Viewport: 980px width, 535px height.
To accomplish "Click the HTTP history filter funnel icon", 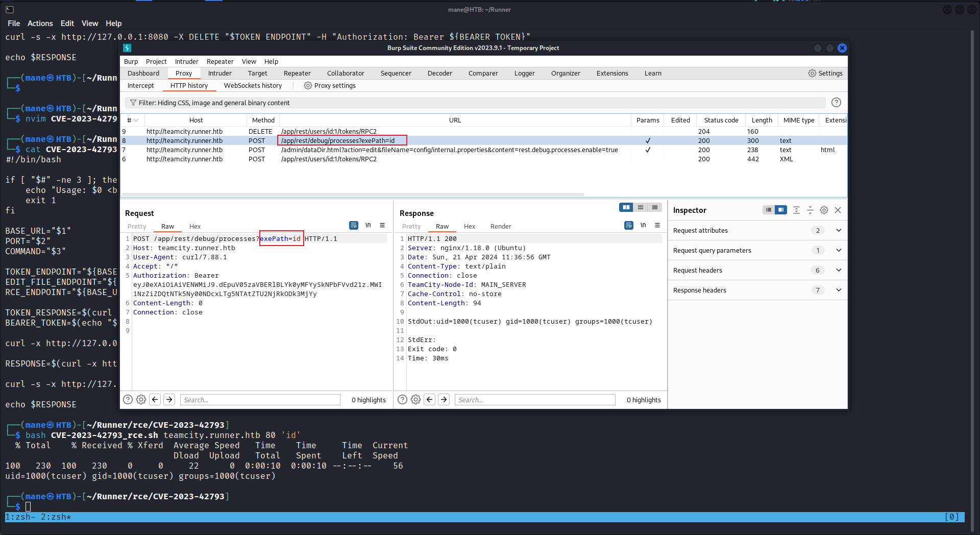I will click(x=133, y=103).
